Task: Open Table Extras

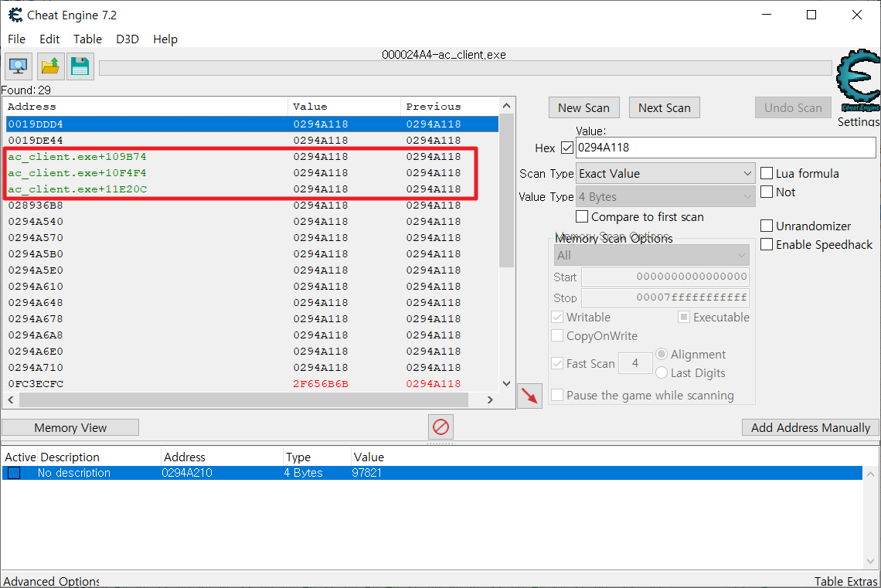Action: pyautogui.click(x=846, y=581)
